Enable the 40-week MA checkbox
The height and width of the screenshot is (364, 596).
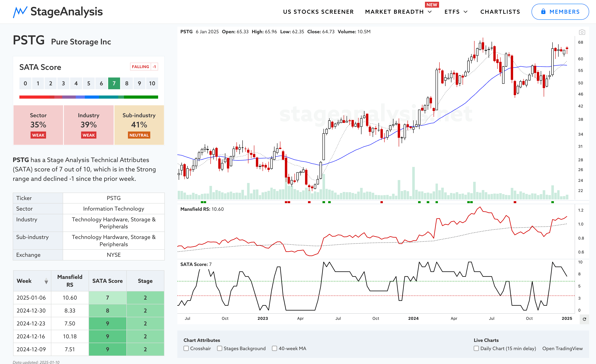coord(274,348)
